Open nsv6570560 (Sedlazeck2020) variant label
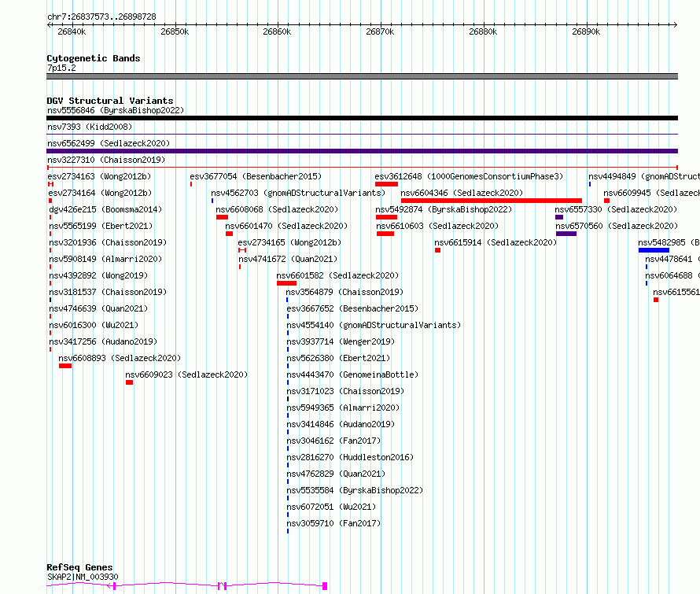The height and width of the screenshot is (594, 700). pyautogui.click(x=617, y=226)
